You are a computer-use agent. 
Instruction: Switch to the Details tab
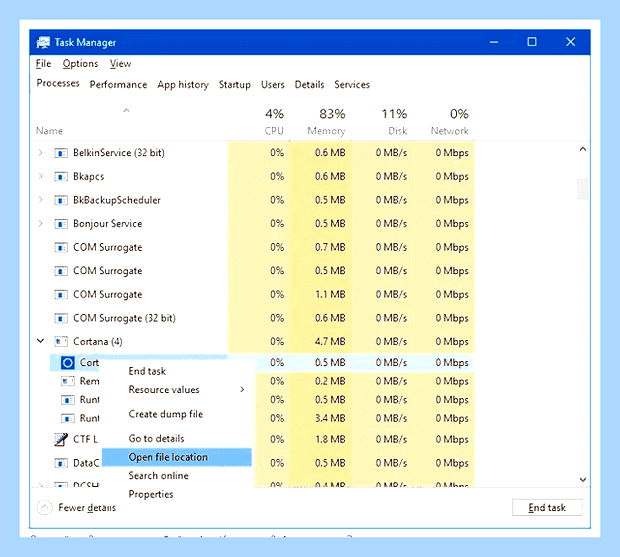(x=309, y=85)
